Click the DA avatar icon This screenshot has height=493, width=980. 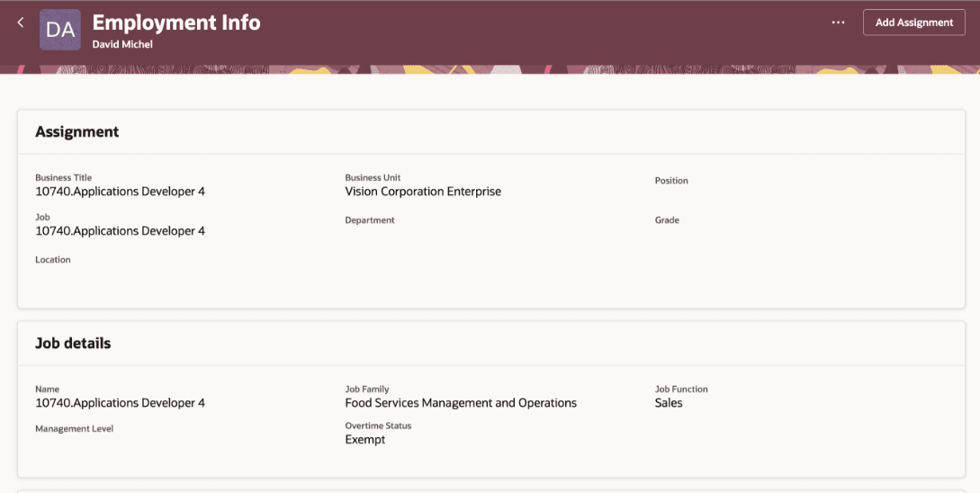(x=60, y=30)
